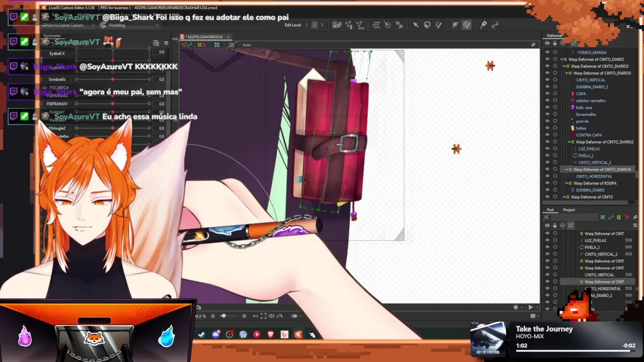Click the auto mesh generator icon

pos(360,25)
